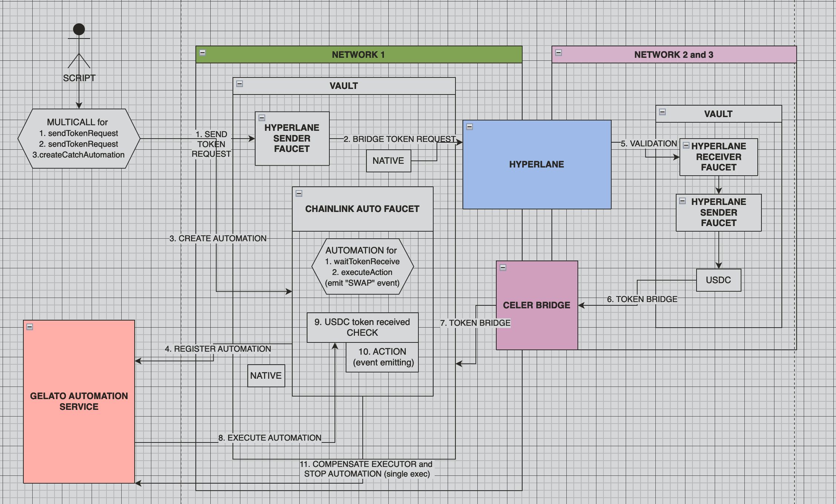The height and width of the screenshot is (504, 836).
Task: Click the '2. BRIDGE TOKEN REQUEST' edge label
Action: [399, 139]
